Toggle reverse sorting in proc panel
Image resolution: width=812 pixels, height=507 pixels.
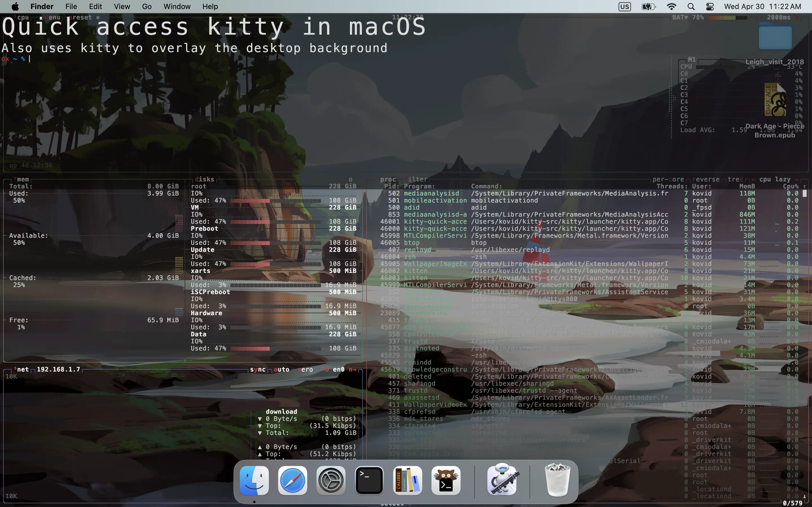706,179
